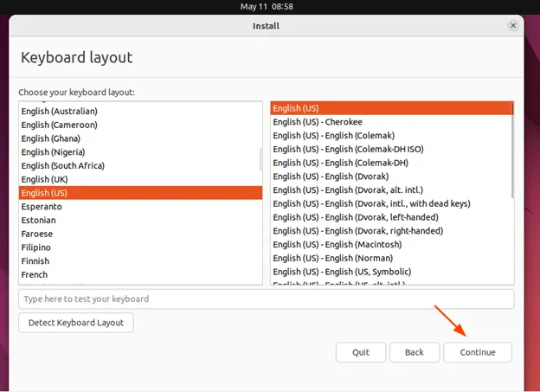Click Detect Keyboard Layout button
Viewport: 540px width, 392px height.
[76, 323]
